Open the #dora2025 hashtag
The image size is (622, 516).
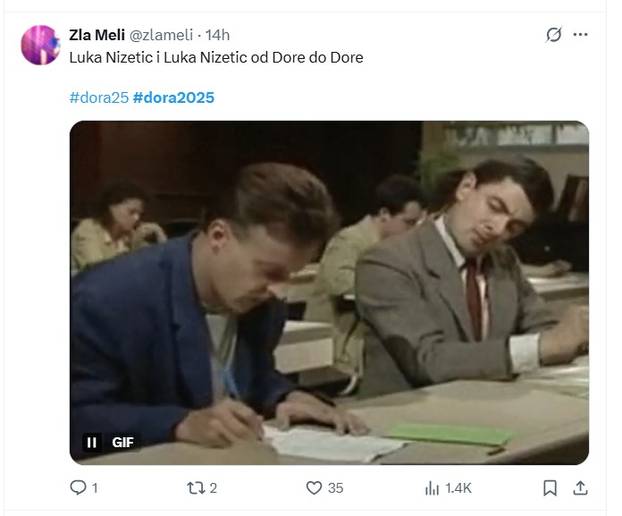173,97
